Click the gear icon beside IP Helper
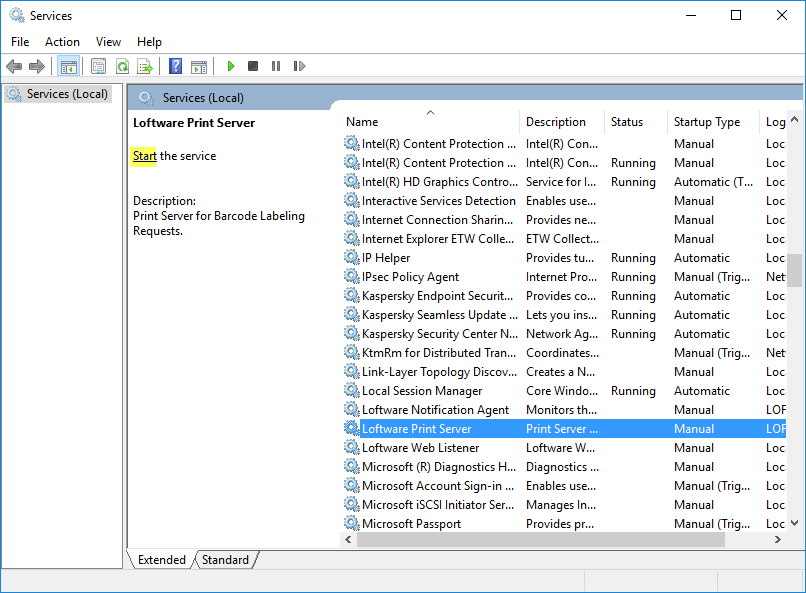The height and width of the screenshot is (593, 806). (352, 257)
